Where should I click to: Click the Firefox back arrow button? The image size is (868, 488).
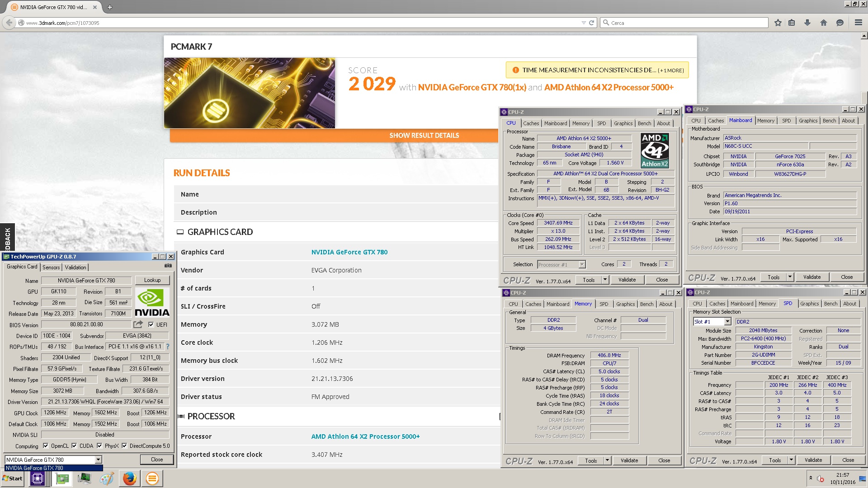[9, 23]
